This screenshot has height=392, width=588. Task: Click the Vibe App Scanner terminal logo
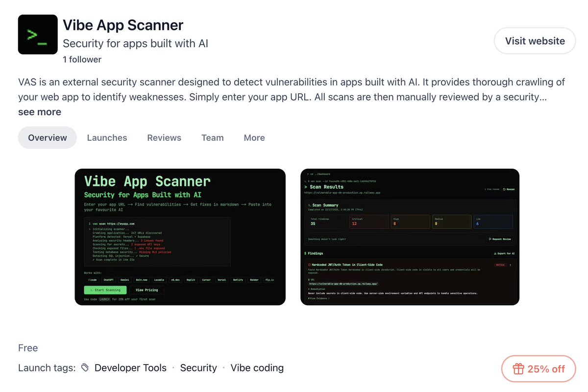tap(38, 34)
